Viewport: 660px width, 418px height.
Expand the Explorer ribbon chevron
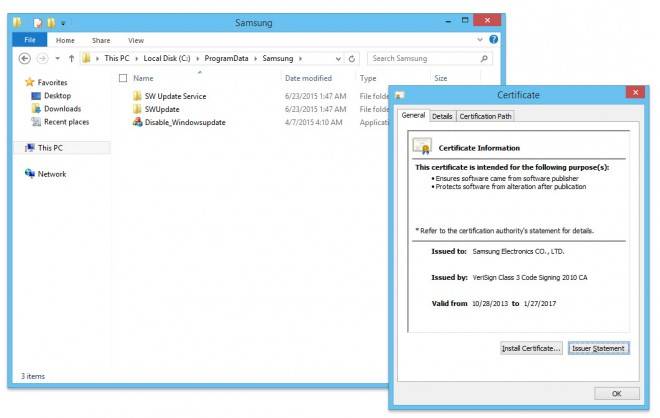pos(480,40)
